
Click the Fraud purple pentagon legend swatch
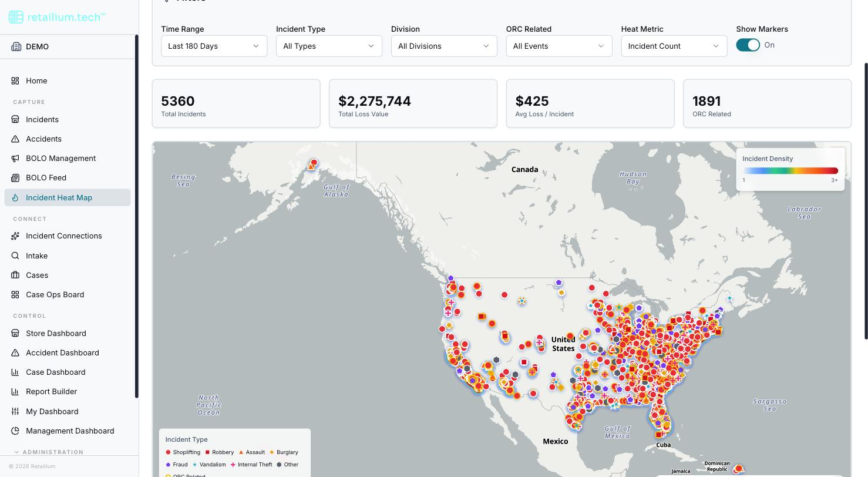pyautogui.click(x=168, y=465)
